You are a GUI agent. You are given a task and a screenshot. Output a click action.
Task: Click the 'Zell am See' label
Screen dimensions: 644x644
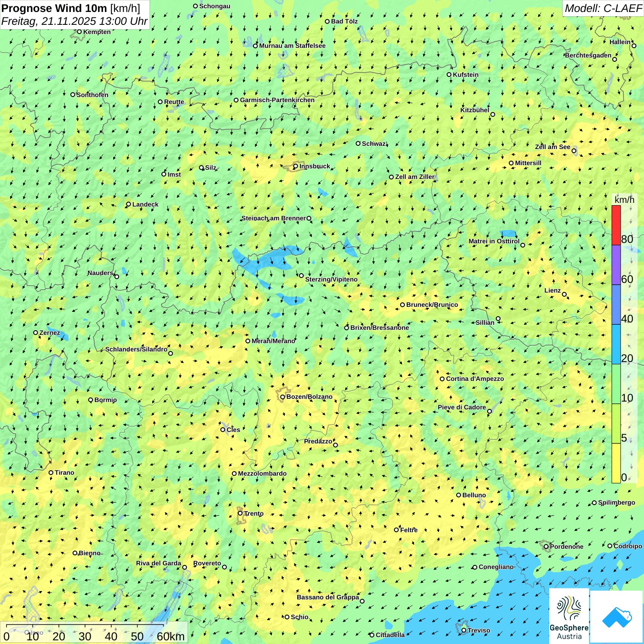pos(552,147)
